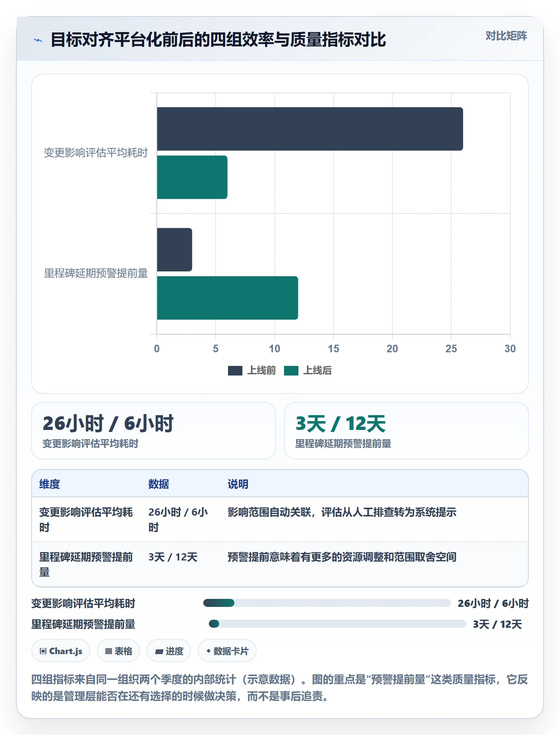Open the 26小时 / 6小时 data card

[154, 431]
